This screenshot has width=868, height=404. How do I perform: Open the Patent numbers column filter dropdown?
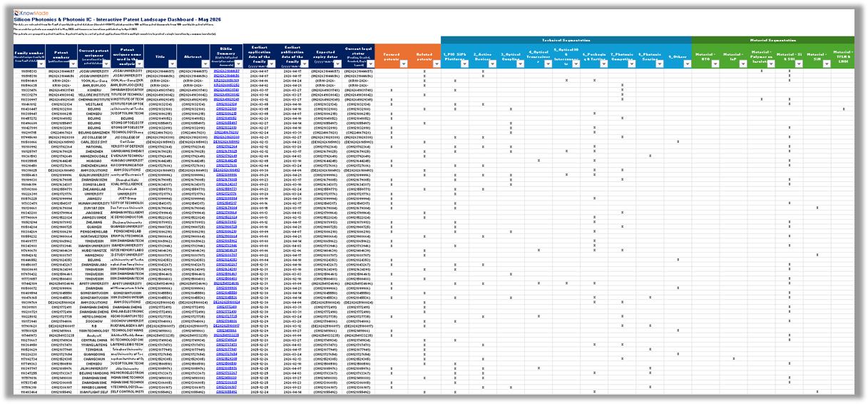(x=74, y=64)
